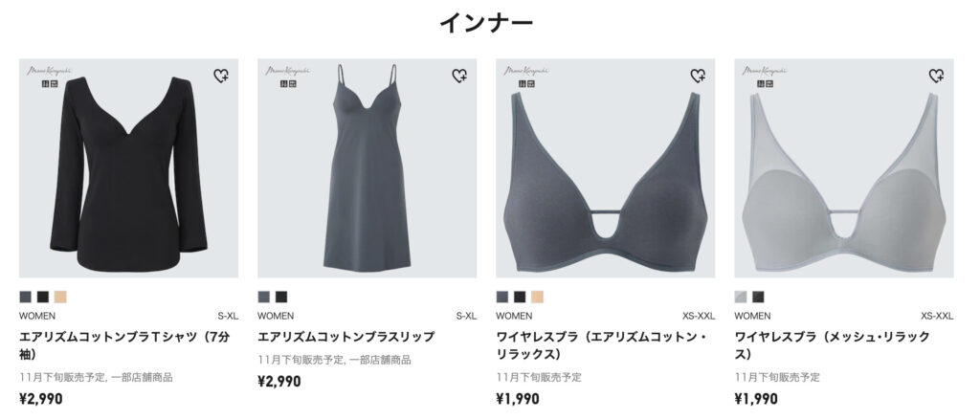Open the black bra T-shirt product image

click(129, 168)
